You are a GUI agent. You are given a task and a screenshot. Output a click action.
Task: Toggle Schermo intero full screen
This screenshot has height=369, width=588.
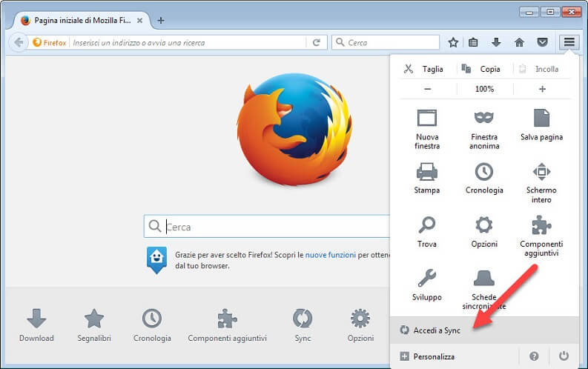click(x=541, y=183)
